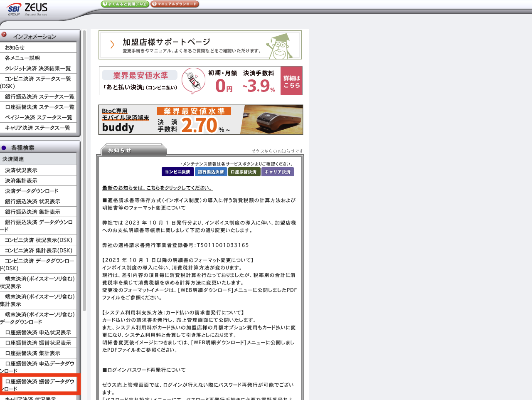Click 詳細はこちら on the あと払い banner

tap(291, 81)
